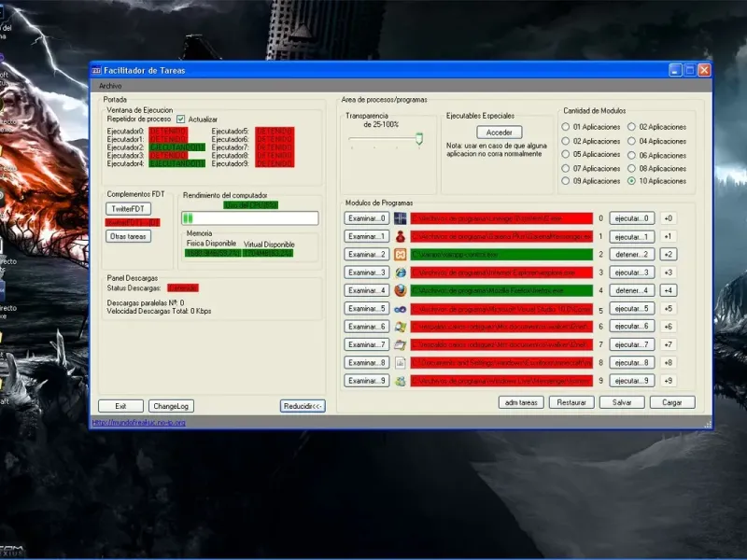Click the ejecutar...3 button

[632, 273]
